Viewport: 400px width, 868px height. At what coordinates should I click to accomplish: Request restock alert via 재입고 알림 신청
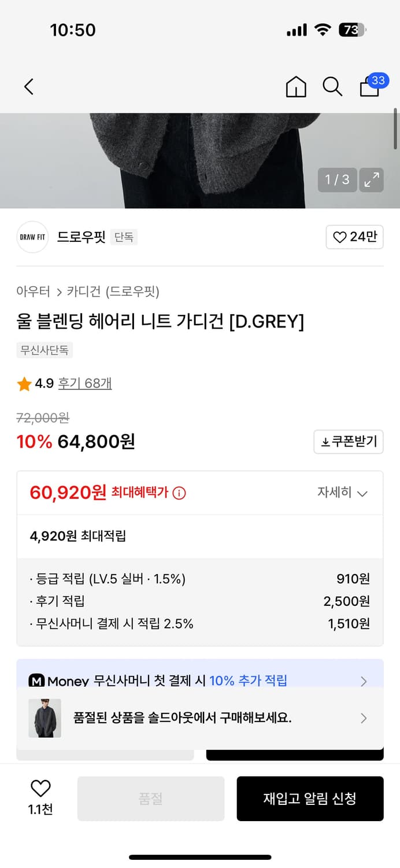310,799
